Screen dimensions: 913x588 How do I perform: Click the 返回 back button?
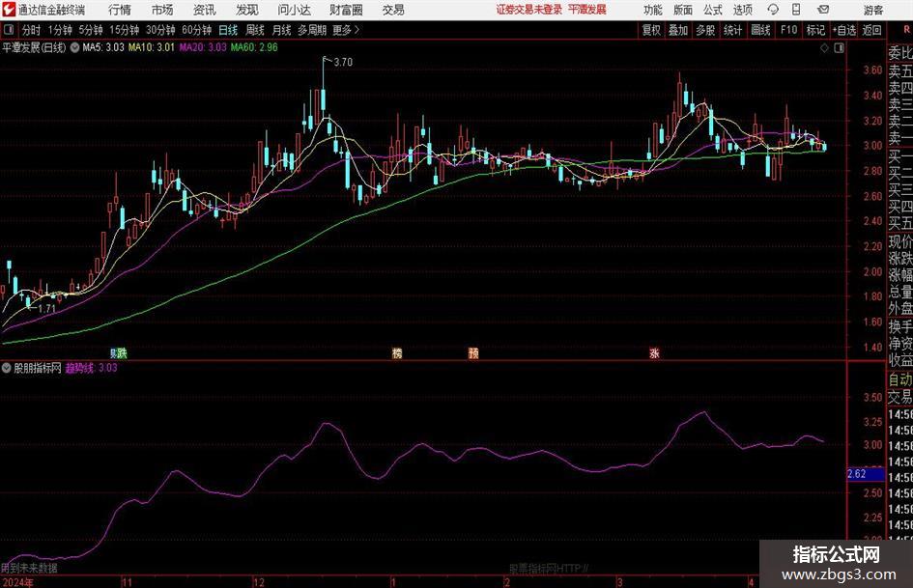(871, 30)
